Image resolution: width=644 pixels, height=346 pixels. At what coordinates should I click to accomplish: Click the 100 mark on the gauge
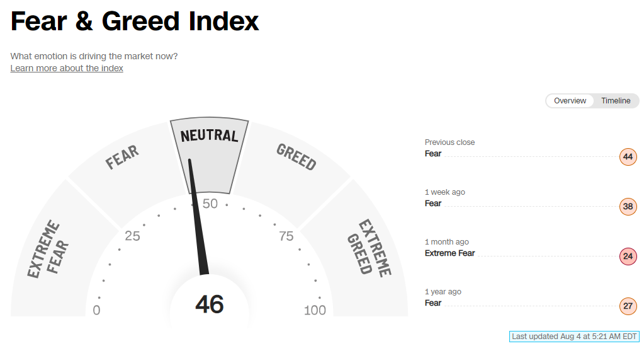(315, 310)
